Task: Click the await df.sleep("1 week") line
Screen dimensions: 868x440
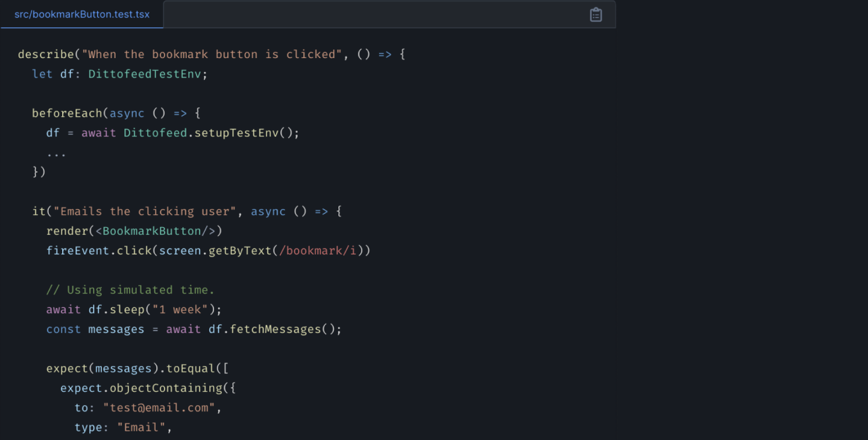Action: 134,309
